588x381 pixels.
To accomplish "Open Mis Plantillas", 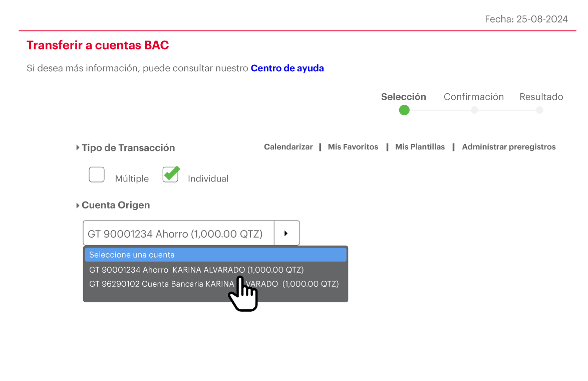I will 420,147.
